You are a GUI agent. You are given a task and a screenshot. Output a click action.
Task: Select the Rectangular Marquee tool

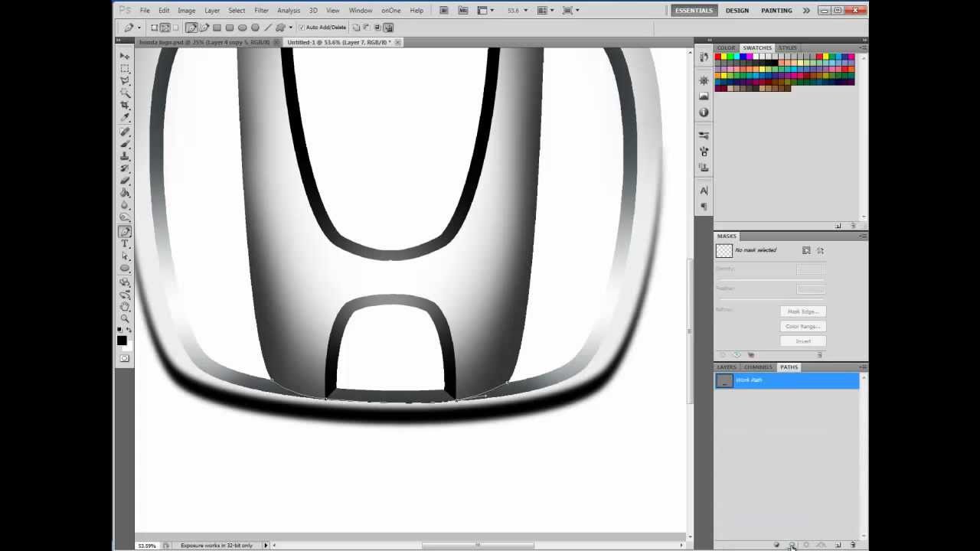pos(125,68)
